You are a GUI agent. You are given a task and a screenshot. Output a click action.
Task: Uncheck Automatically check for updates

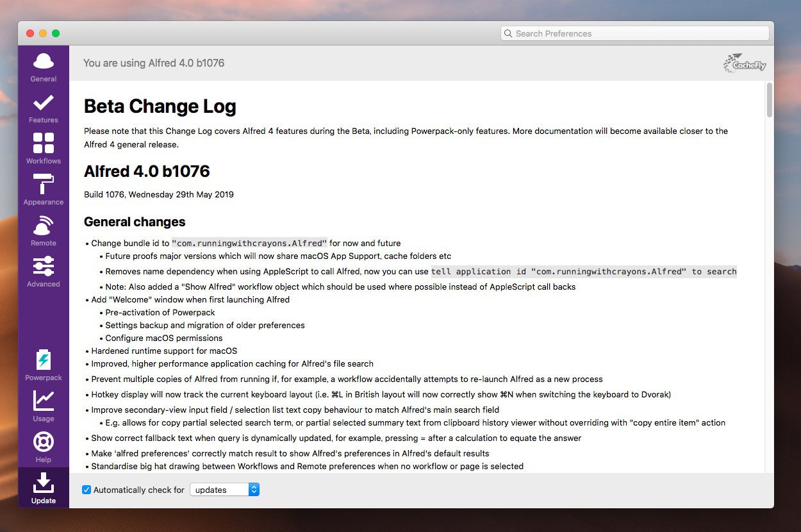(x=87, y=490)
